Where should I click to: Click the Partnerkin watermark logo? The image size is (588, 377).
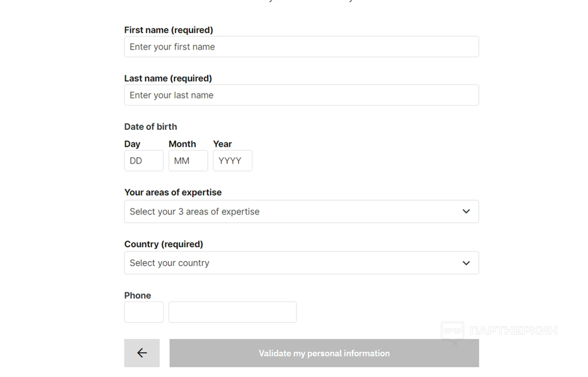click(x=499, y=331)
